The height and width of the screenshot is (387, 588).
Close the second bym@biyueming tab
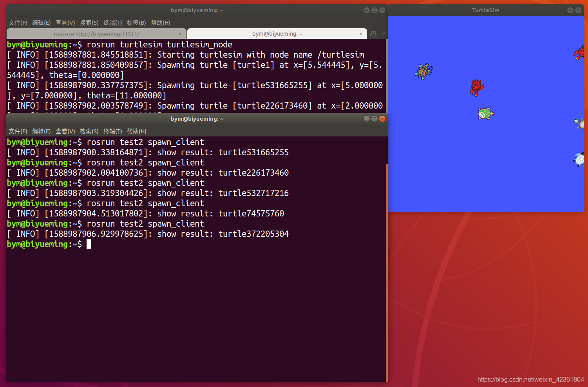[360, 34]
